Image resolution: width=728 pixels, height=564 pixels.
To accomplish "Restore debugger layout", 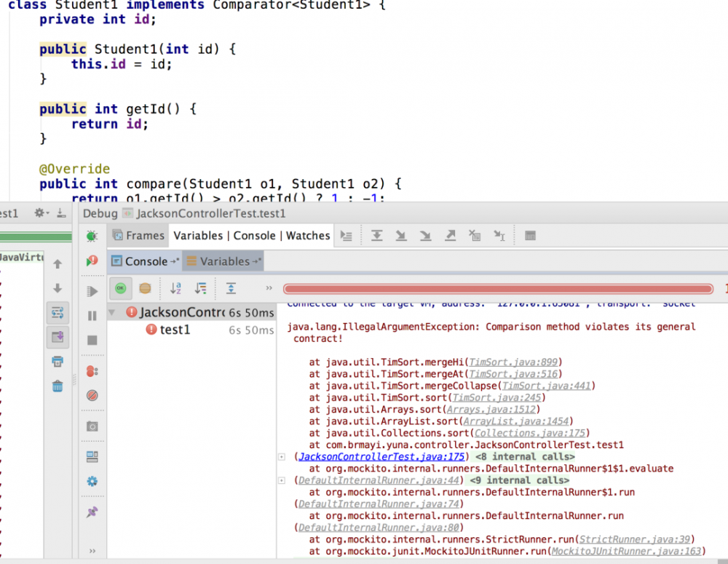I will coord(92,457).
